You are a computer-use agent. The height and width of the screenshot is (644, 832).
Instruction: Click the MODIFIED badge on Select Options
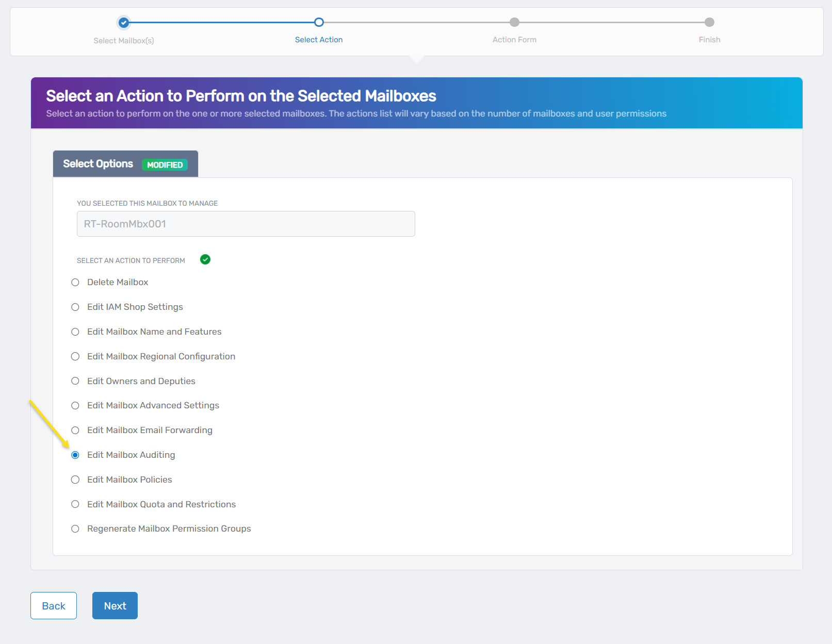(x=165, y=164)
